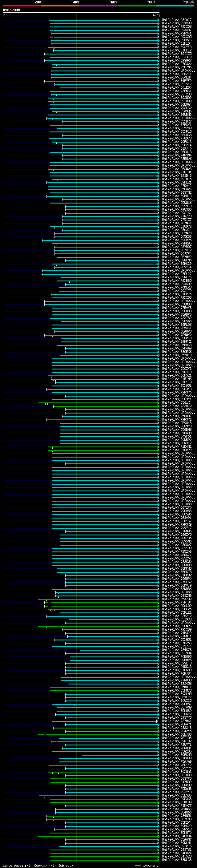The width and height of the screenshot is (197, 868).
Task: Click the red 20% identity legend segment
Action: pyautogui.click(x=22, y=6)
